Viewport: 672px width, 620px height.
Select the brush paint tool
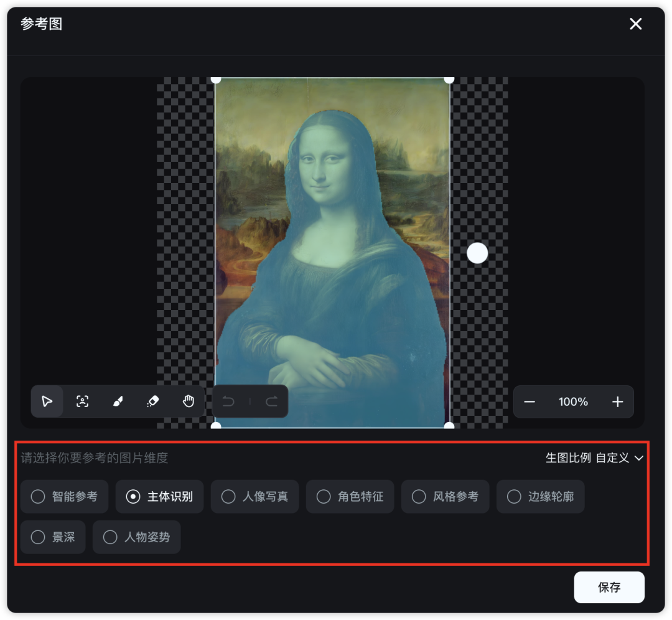point(118,402)
